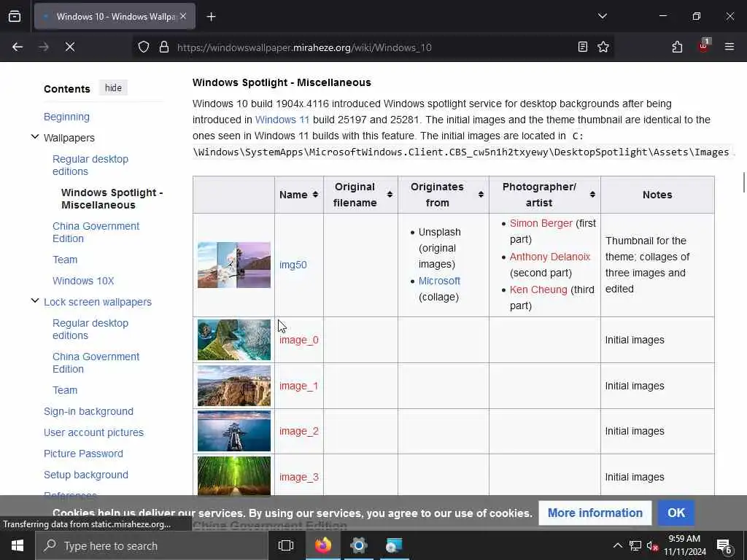Screen dimensions: 747x560
Task: Open the image_1 cliff town thumbnail
Action: click(234, 386)
